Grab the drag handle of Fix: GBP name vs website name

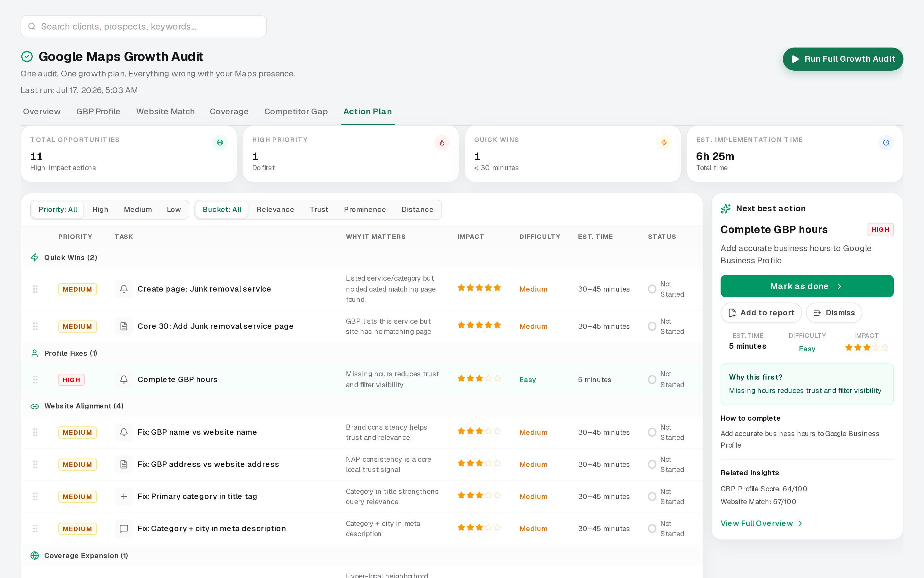point(35,432)
